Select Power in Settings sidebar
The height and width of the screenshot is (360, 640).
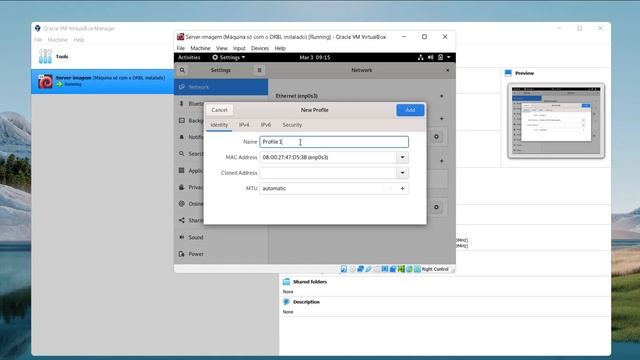click(221, 254)
